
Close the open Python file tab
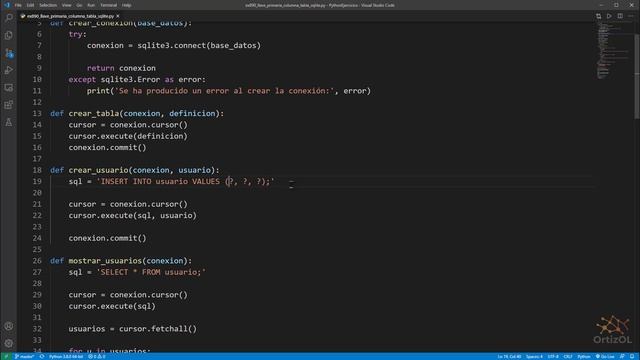(118, 16)
